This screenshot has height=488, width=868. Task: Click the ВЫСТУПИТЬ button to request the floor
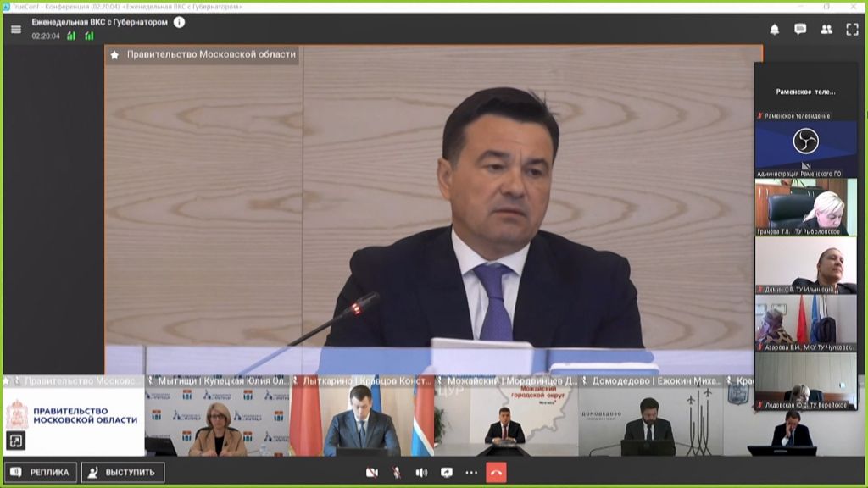click(123, 473)
